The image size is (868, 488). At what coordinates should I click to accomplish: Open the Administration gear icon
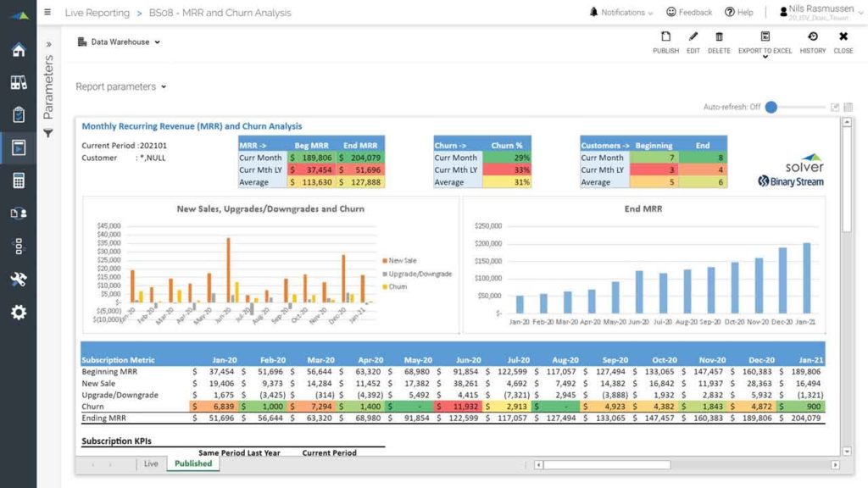point(17,312)
